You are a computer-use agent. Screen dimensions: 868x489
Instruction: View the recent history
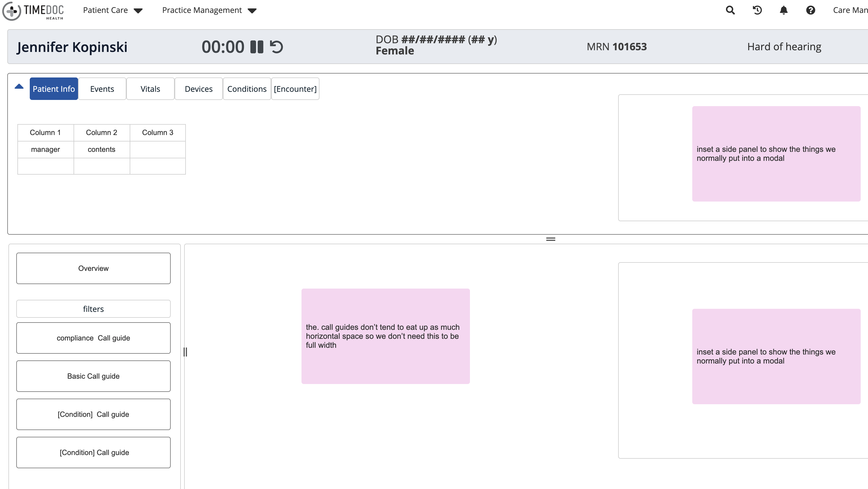coord(757,10)
